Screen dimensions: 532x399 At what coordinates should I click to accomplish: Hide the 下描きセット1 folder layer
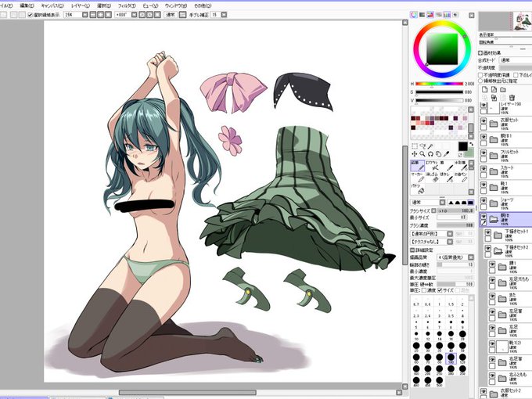pyautogui.click(x=488, y=232)
